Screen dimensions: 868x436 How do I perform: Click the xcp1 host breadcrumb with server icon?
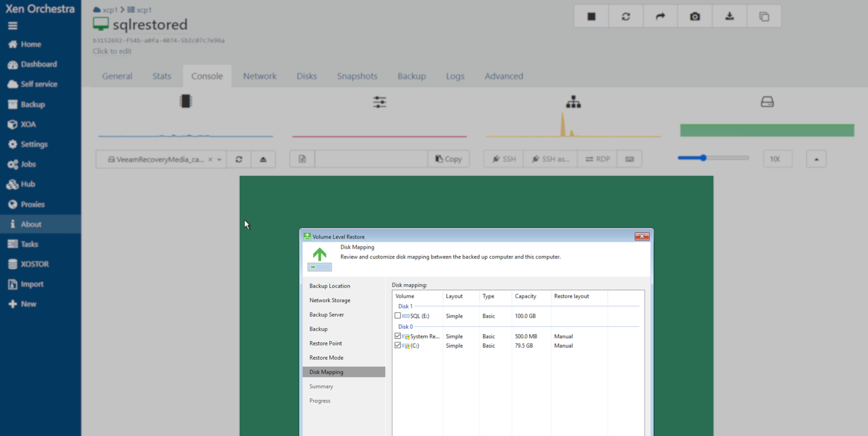tap(140, 10)
